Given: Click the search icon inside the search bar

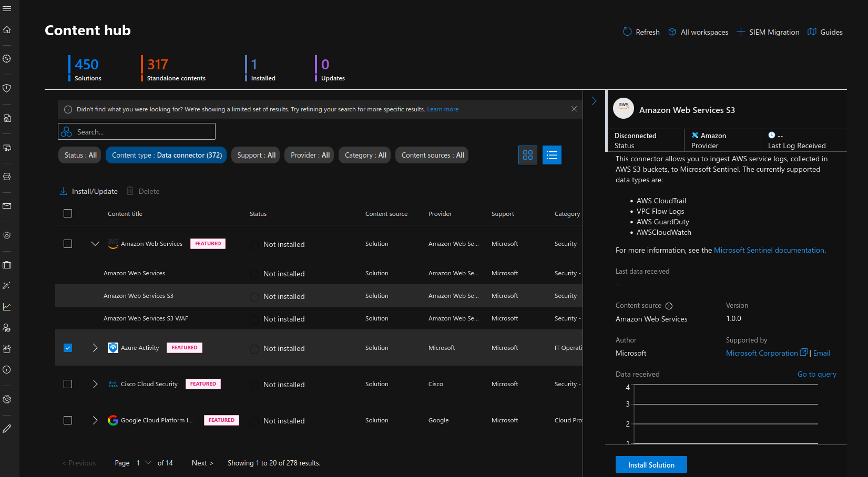Looking at the screenshot, I should (x=66, y=131).
